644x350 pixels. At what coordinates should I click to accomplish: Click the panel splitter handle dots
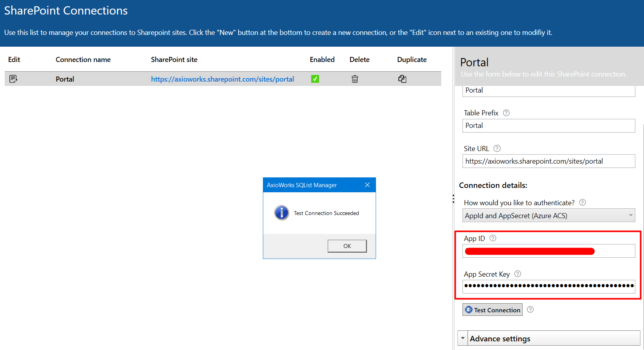(453, 199)
